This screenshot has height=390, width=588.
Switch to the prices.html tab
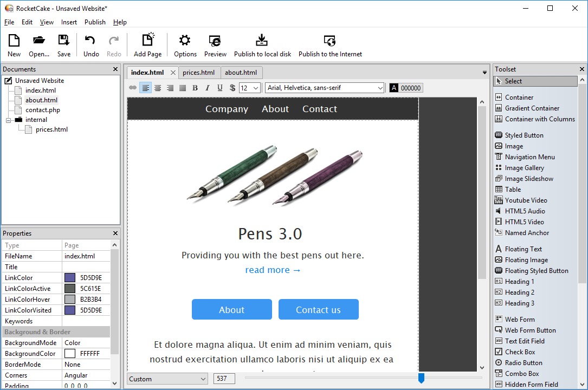click(198, 73)
